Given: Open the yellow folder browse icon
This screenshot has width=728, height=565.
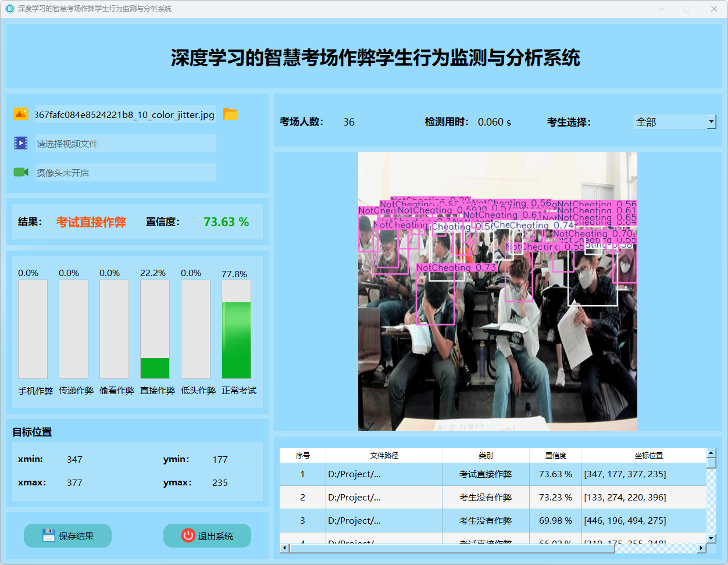Looking at the screenshot, I should click(x=231, y=115).
